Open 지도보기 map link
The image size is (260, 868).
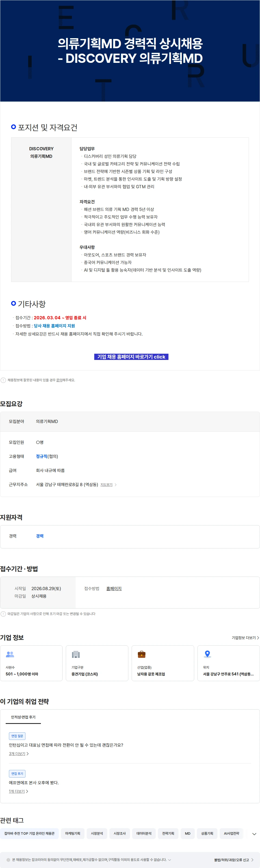click(x=106, y=485)
